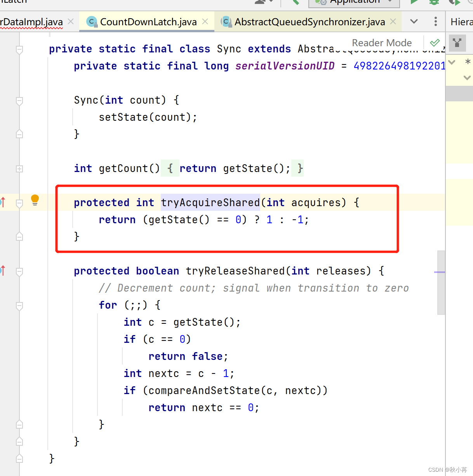Click 'return false;' statement
The width and height of the screenshot is (473, 476).
(x=188, y=356)
